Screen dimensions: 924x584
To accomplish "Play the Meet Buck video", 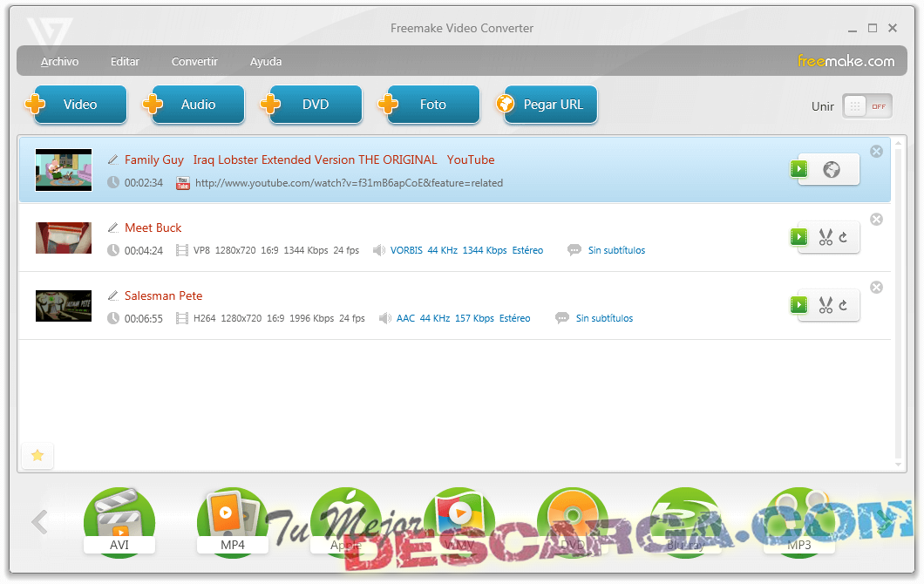I will 799,237.
